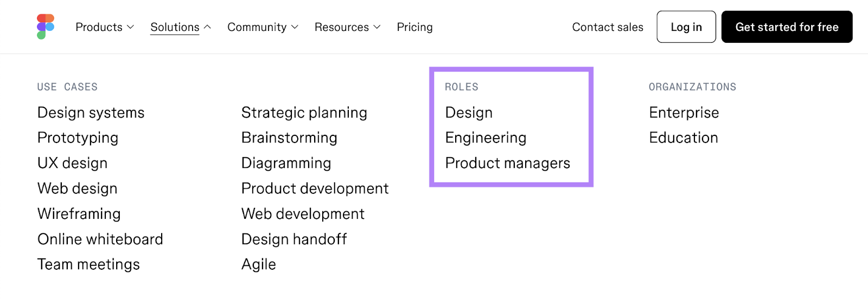This screenshot has height=299, width=868.
Task: Select Engineering under Roles
Action: (486, 138)
